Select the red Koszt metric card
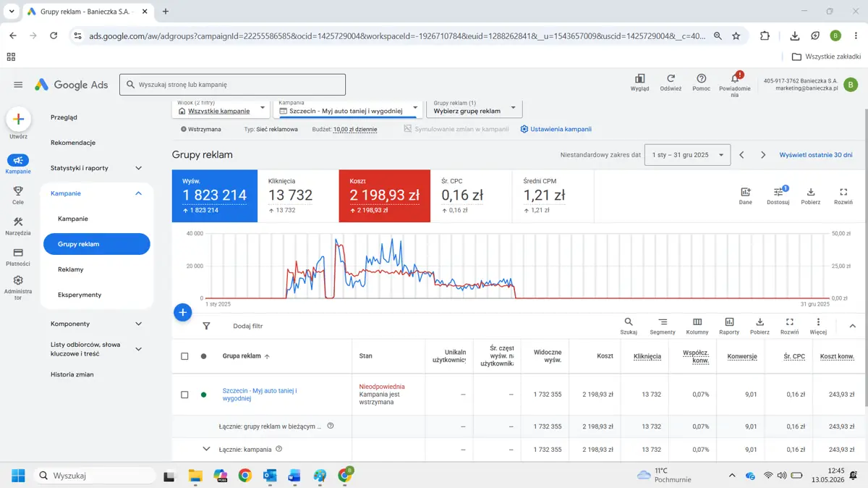 pyautogui.click(x=385, y=196)
